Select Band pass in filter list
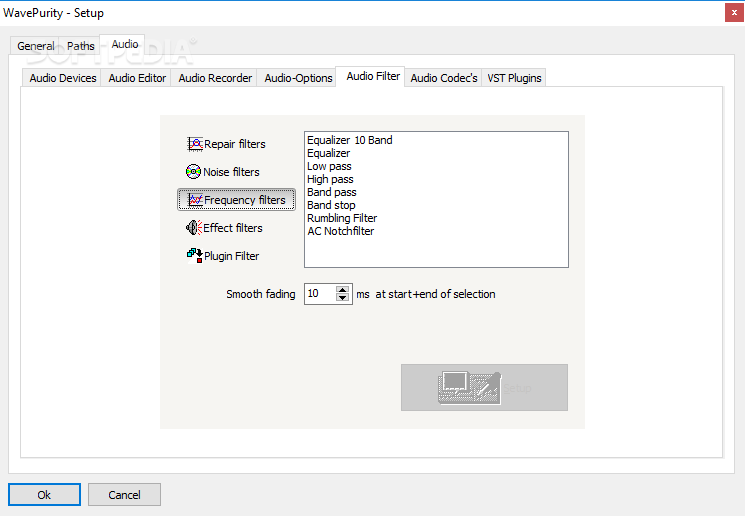Viewport: 745px width, 516px height. pos(331,192)
